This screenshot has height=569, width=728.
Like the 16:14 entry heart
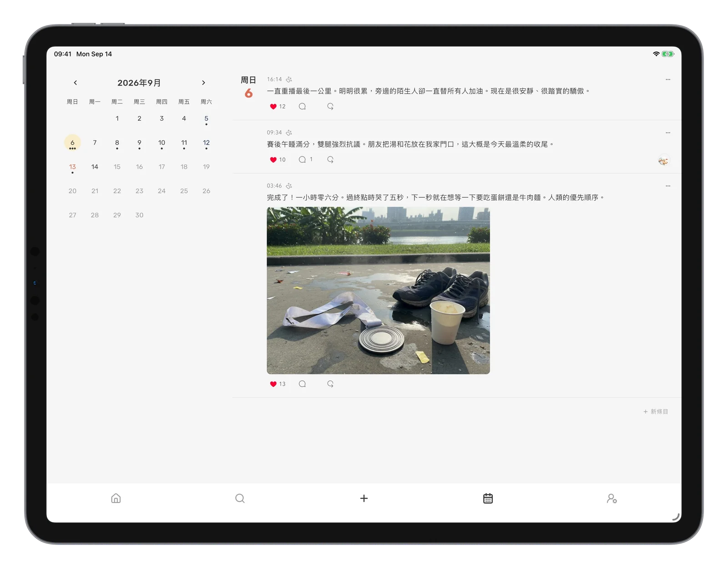coord(273,106)
